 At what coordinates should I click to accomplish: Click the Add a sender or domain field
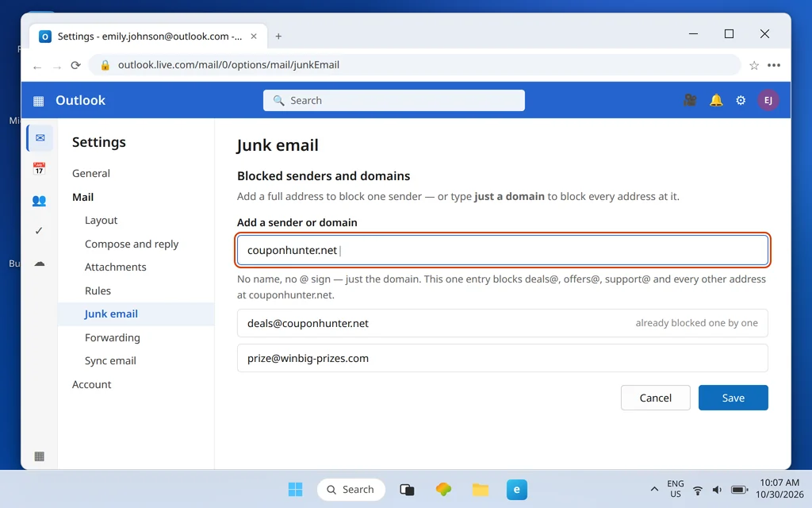coord(502,250)
